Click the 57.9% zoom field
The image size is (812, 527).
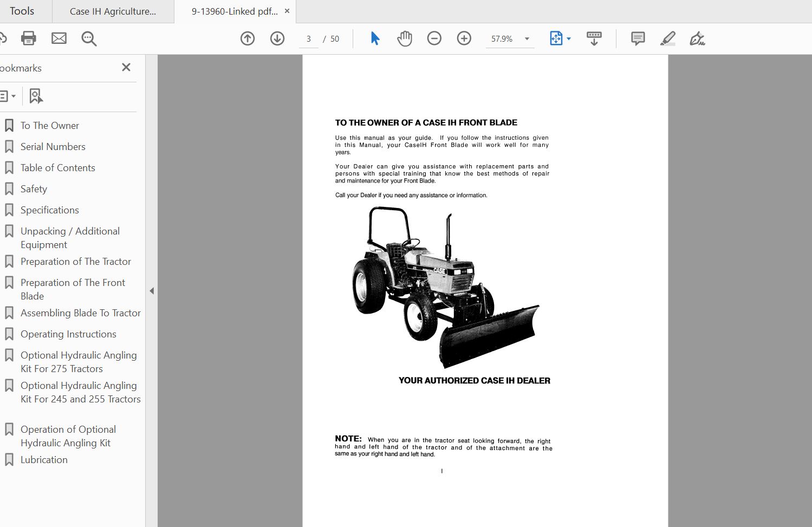[x=502, y=39]
